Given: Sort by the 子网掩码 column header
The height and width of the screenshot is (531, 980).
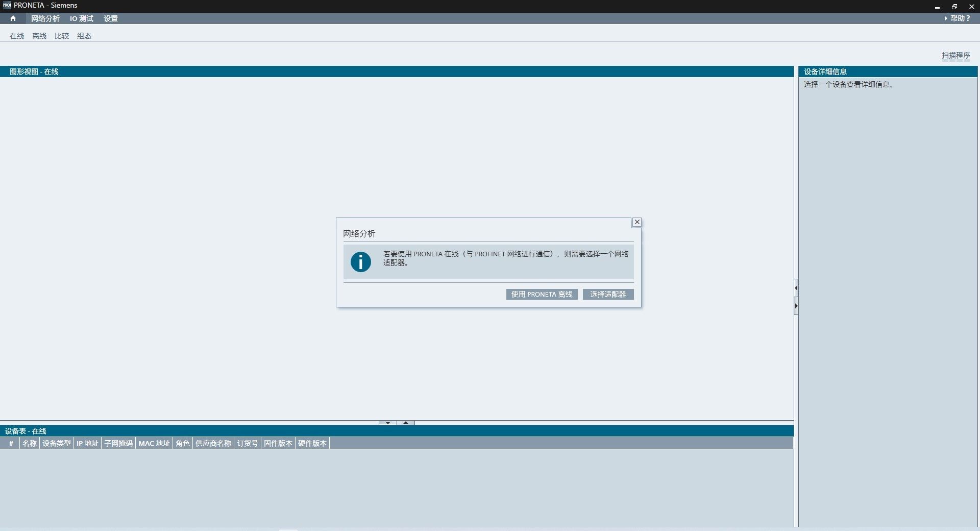Looking at the screenshot, I should click(118, 443).
